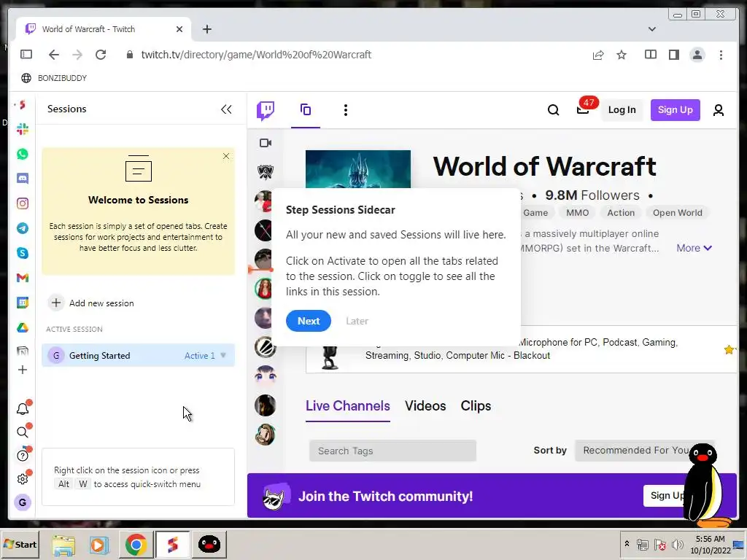Open the G profile avatar at sidebar bottom
This screenshot has height=560, width=747.
coord(23,502)
